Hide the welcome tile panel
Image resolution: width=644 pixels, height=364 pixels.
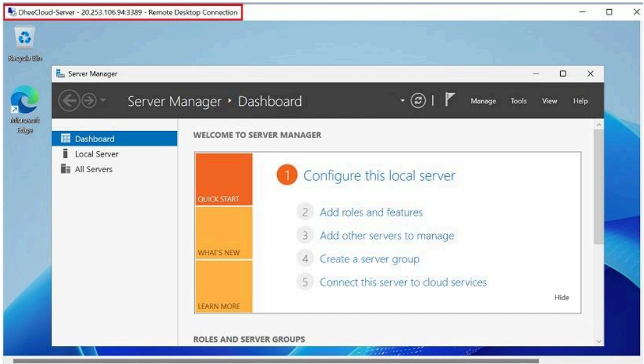click(x=561, y=298)
